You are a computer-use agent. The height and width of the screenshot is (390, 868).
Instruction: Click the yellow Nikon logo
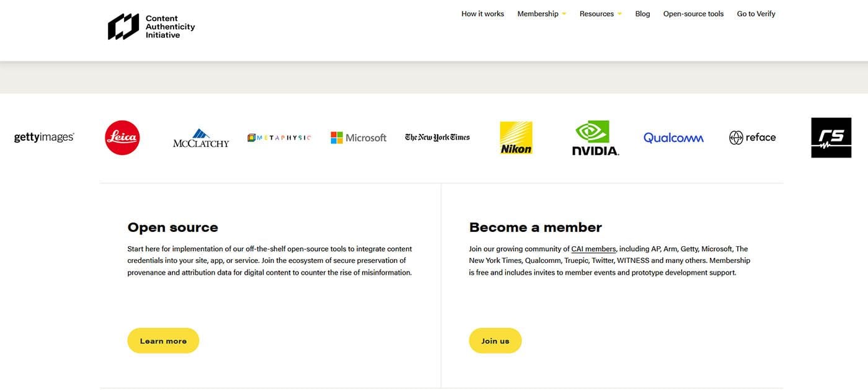pos(516,138)
